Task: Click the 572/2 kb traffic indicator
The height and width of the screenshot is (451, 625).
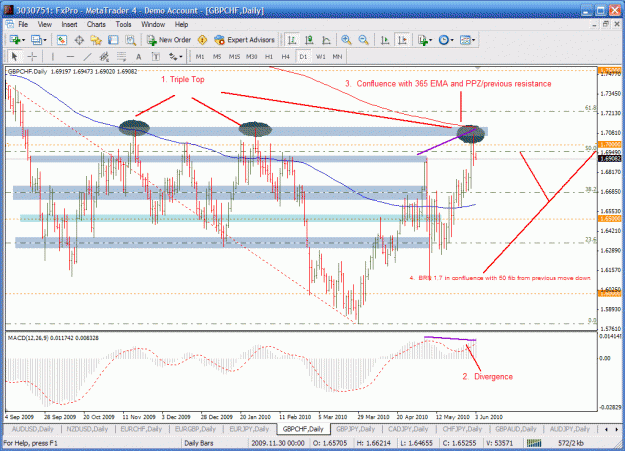Action: click(x=571, y=443)
